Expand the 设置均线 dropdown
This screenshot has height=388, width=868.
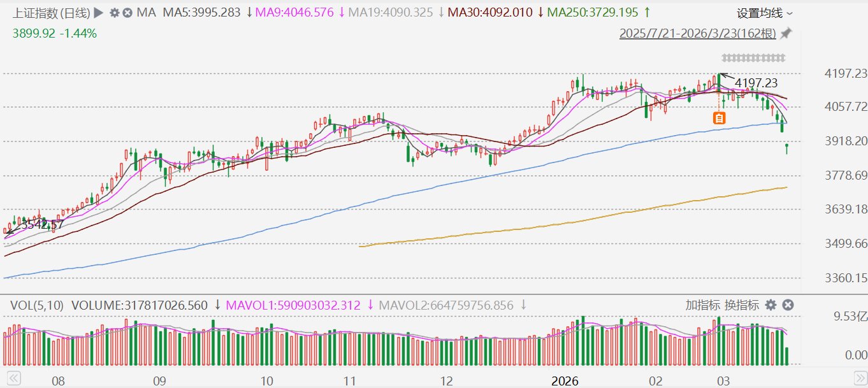765,13
